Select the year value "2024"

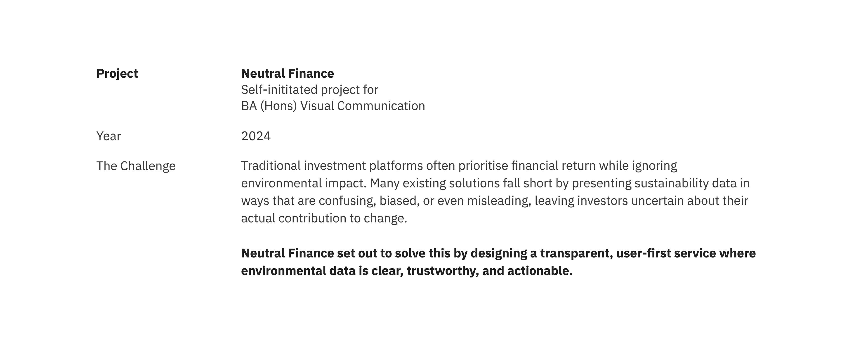(x=256, y=136)
